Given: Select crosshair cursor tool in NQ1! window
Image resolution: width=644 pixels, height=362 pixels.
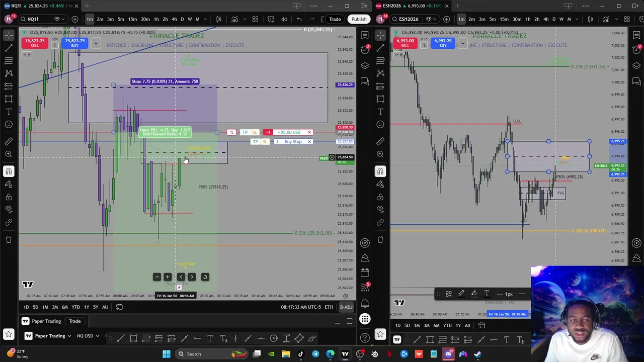Looking at the screenshot, I should coord(9,35).
